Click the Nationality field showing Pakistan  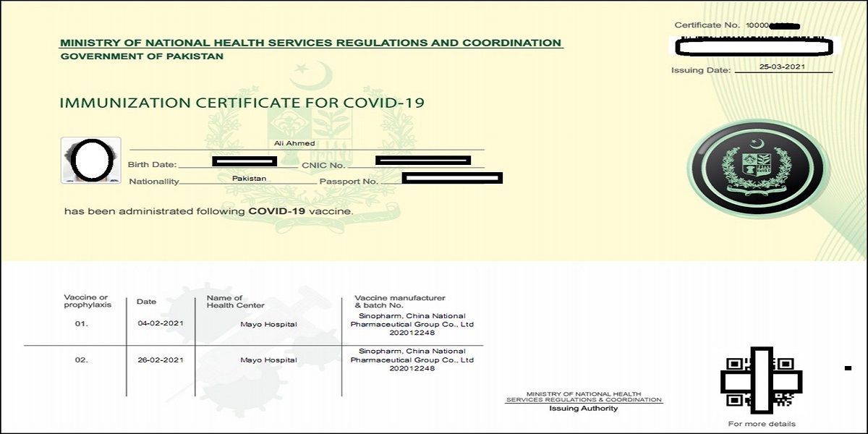pos(249,178)
